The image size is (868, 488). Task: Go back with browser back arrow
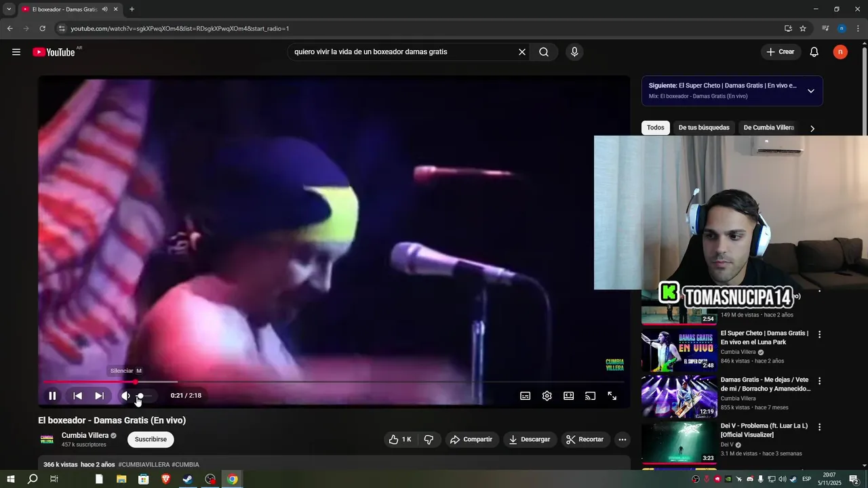coord(9,28)
